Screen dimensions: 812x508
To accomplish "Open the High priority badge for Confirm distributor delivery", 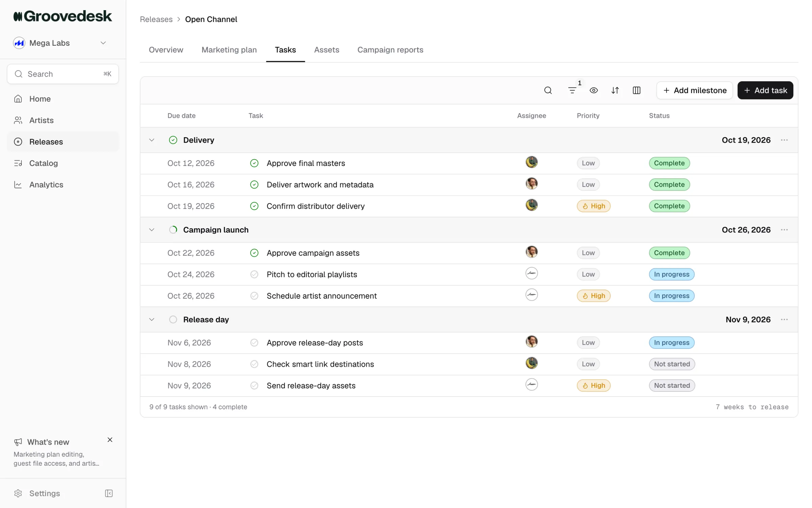I will [593, 206].
